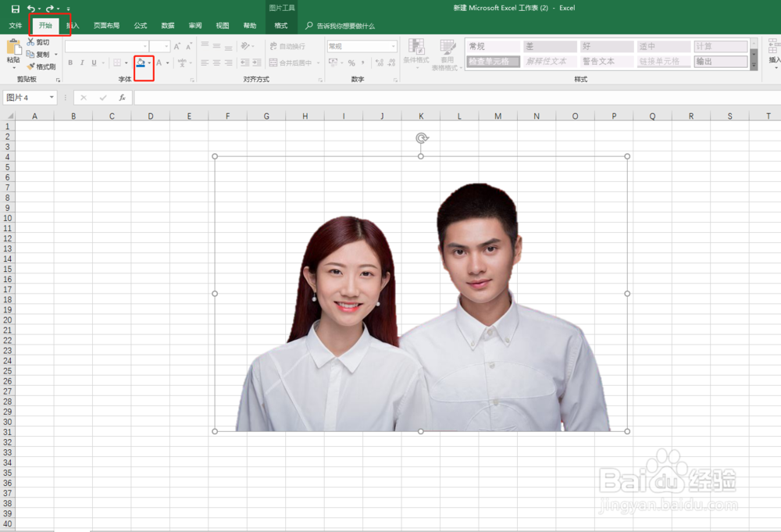Screen dimensions: 781x532
Task: Click the decrease indent icon
Action: pos(245,62)
